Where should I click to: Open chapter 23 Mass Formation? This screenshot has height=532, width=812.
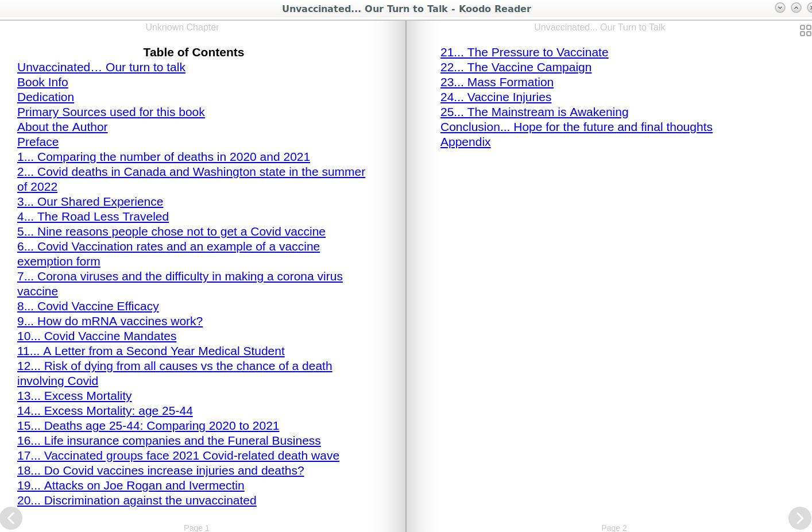(497, 82)
